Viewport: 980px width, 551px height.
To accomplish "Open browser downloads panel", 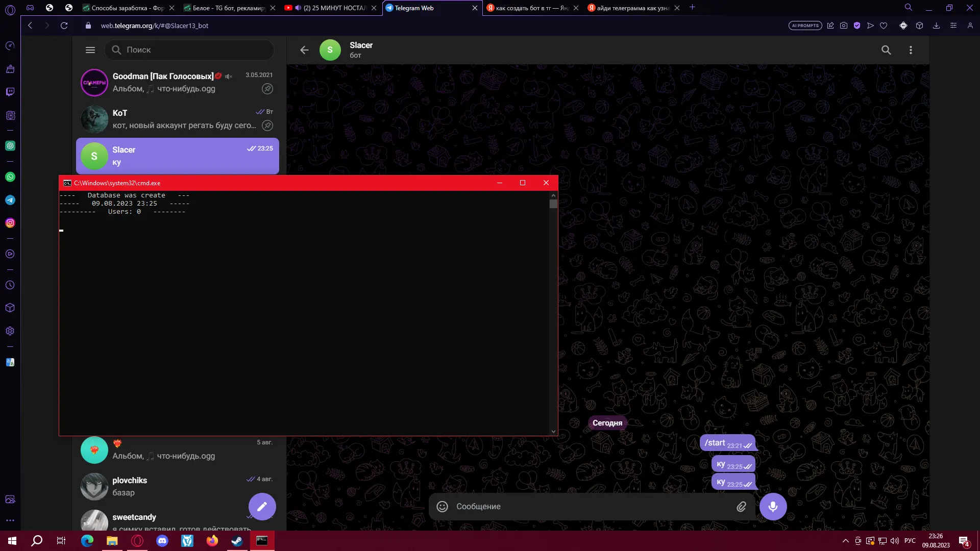I will [x=936, y=26].
